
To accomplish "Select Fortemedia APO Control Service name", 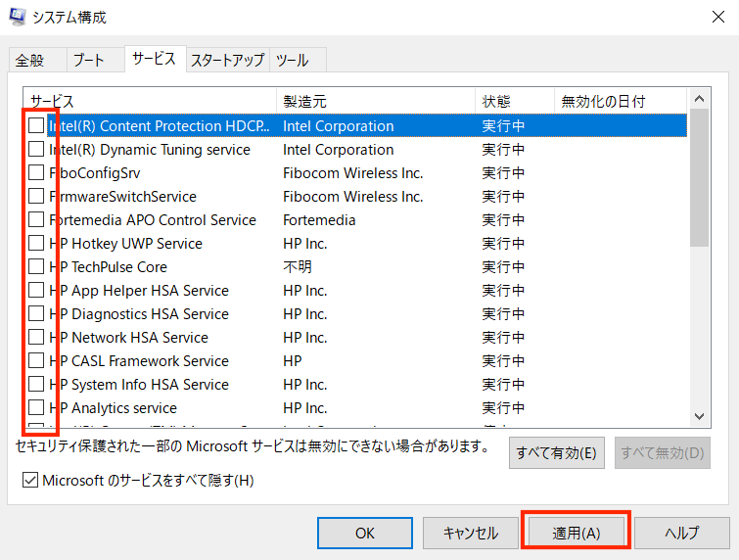I will (153, 220).
